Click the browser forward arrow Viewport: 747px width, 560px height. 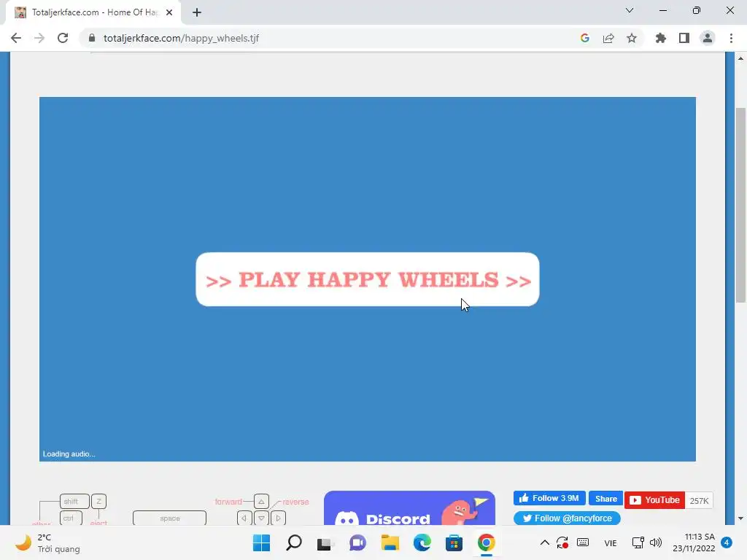tap(39, 38)
